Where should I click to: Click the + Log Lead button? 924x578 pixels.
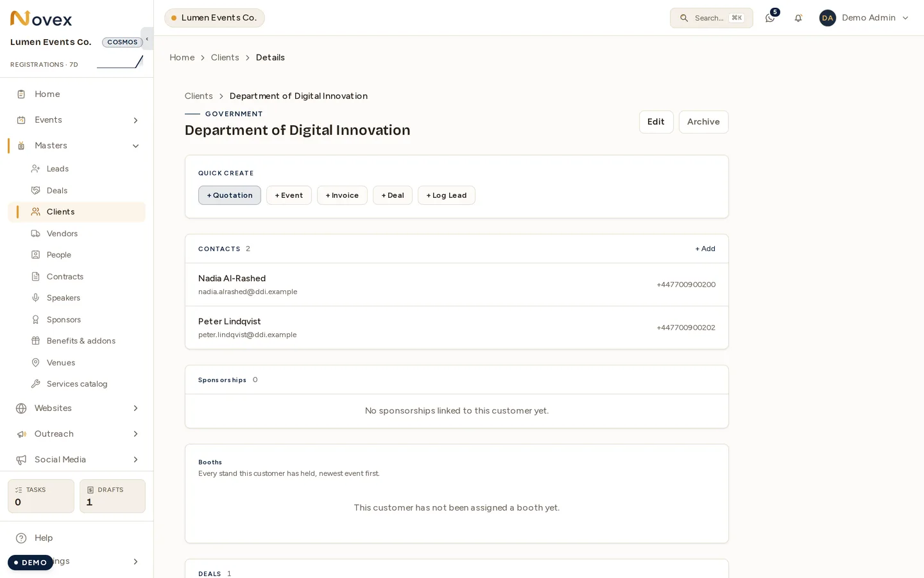click(447, 195)
